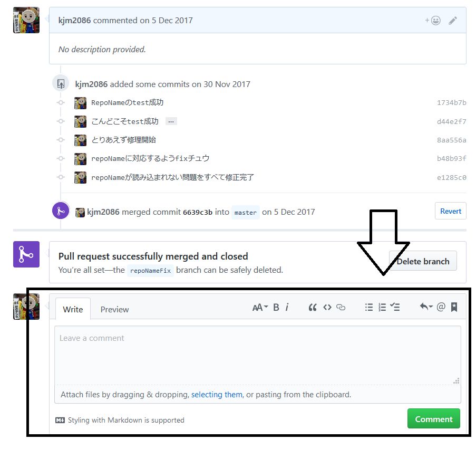Image resolution: width=476 pixels, height=449 pixels.
Task: Open the master branch label
Action: 245,213
